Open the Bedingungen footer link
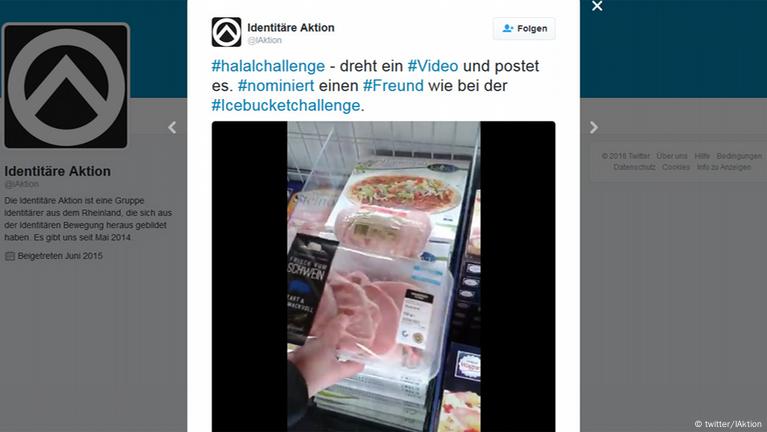The height and width of the screenshot is (432, 767). tap(739, 156)
